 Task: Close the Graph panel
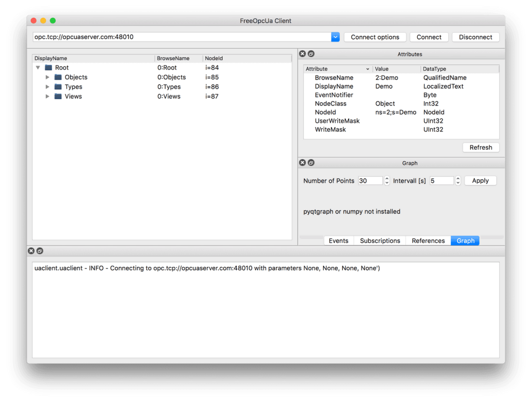pyautogui.click(x=302, y=163)
